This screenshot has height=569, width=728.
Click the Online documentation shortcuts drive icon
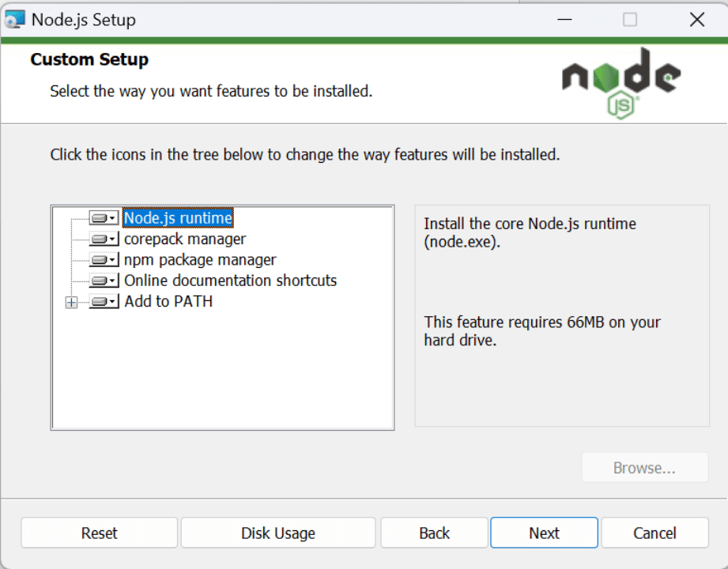[98, 281]
